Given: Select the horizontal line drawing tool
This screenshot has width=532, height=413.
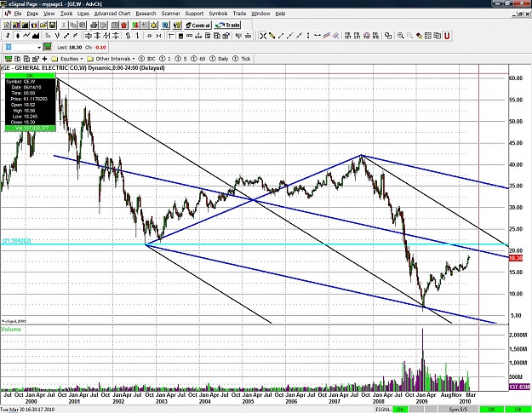Looking at the screenshot, I should point(317,36).
